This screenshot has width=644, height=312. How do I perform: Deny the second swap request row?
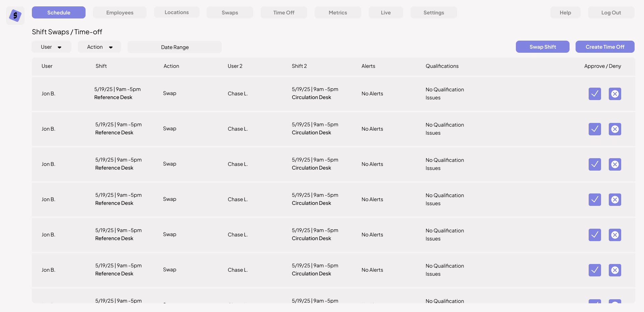pyautogui.click(x=614, y=129)
